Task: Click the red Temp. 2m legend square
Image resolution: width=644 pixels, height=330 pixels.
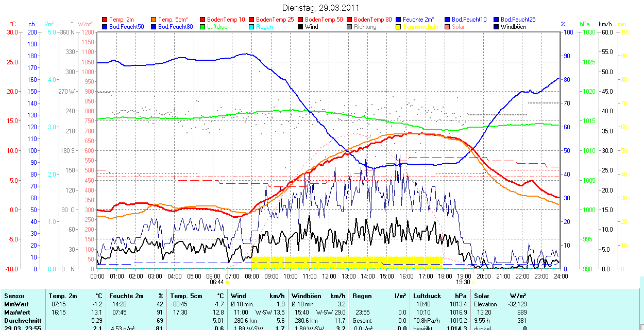Action: tap(105, 20)
